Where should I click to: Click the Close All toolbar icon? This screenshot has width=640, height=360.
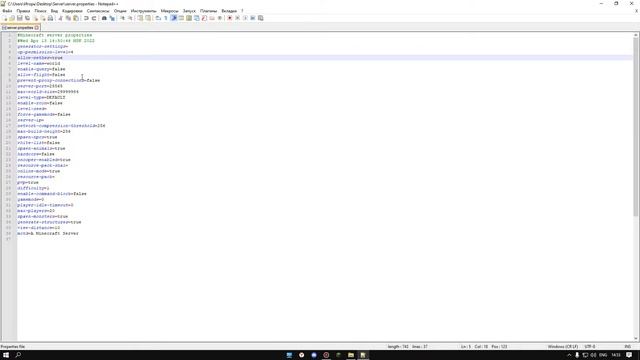pyautogui.click(x=43, y=18)
